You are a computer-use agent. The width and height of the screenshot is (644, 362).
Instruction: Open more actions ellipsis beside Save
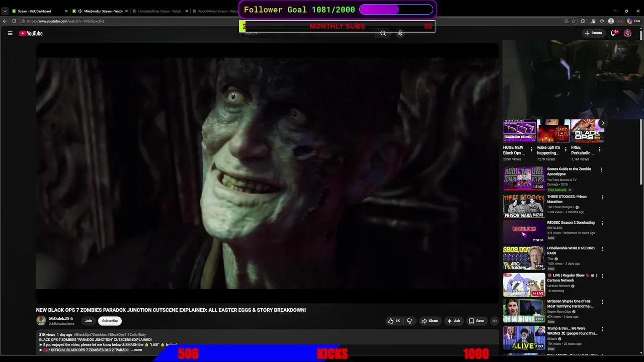click(494, 321)
